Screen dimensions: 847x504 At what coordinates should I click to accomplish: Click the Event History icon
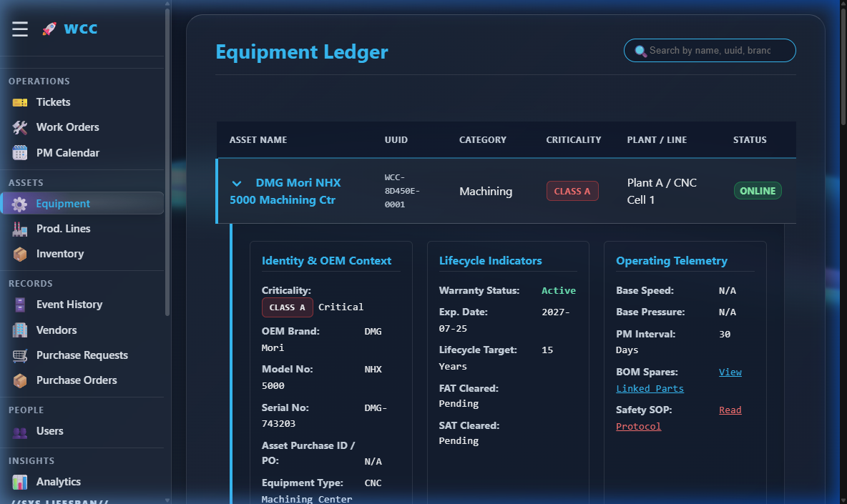point(20,305)
